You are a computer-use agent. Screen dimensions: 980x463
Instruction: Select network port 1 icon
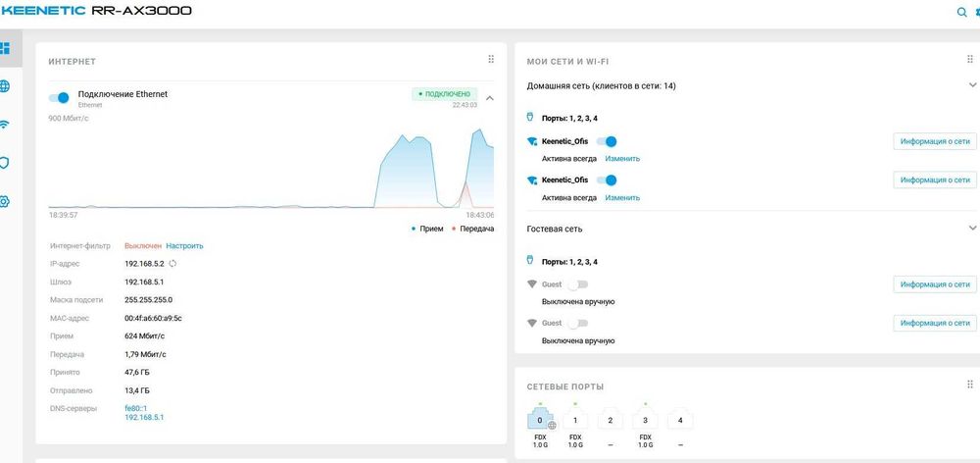(575, 420)
